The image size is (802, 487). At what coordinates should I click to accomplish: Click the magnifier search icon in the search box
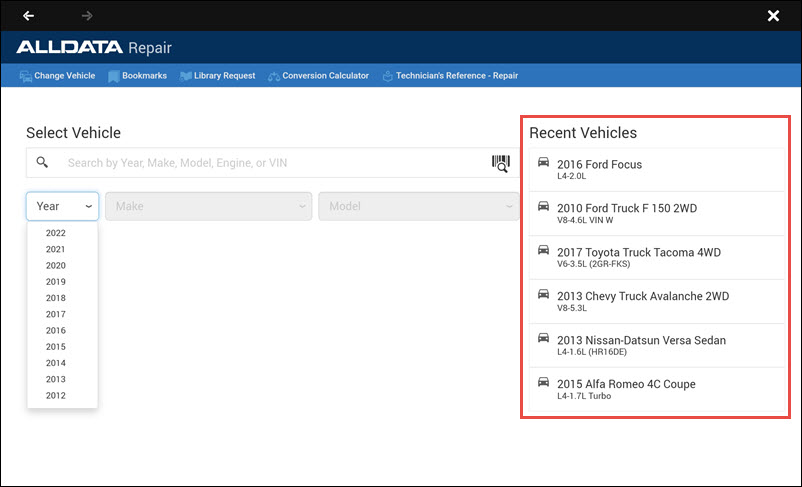coord(42,163)
